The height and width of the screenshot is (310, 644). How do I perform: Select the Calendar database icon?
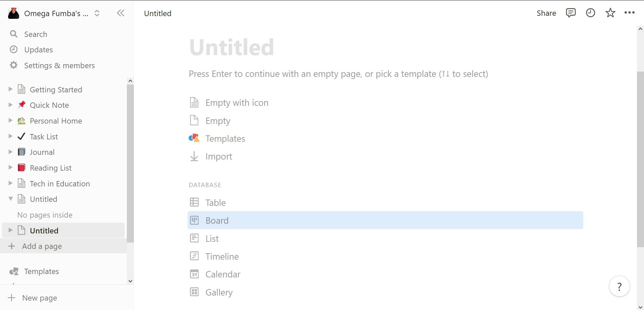pyautogui.click(x=194, y=274)
